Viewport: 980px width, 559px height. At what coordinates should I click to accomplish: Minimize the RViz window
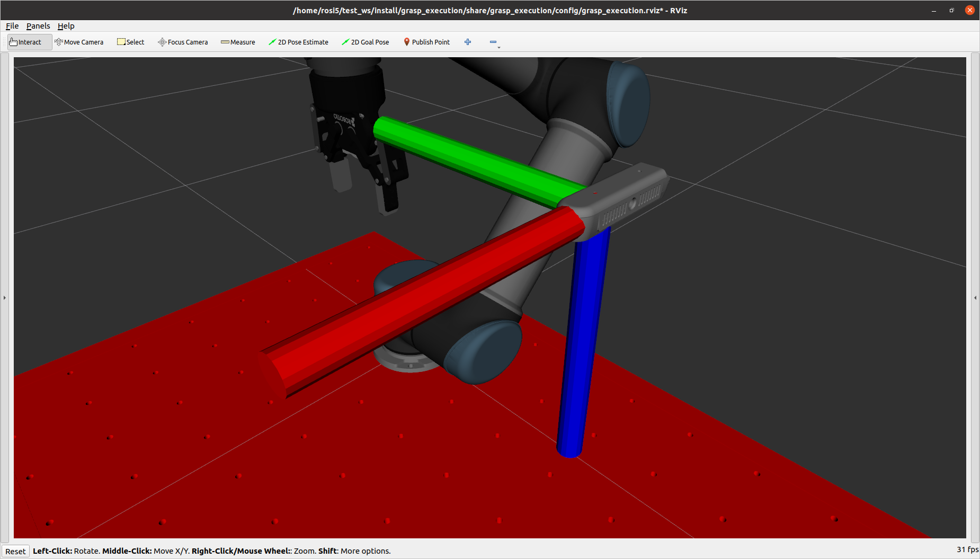[934, 10]
